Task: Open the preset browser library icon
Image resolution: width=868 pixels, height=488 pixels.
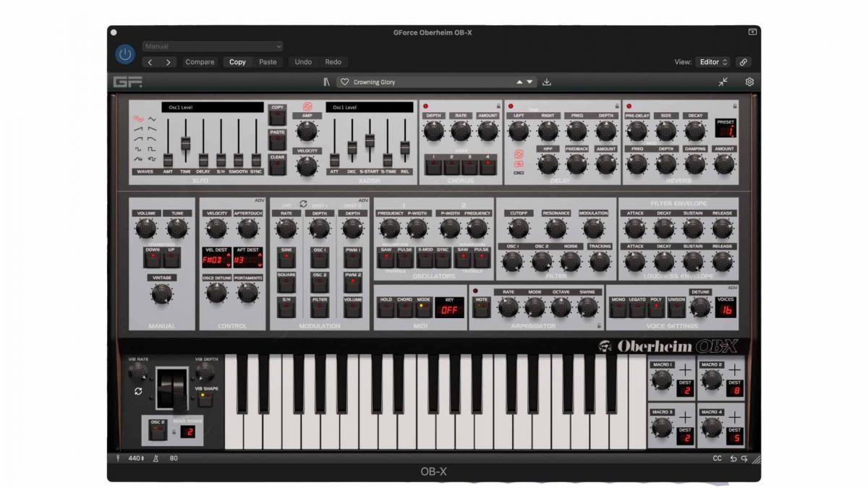Action: pos(326,82)
